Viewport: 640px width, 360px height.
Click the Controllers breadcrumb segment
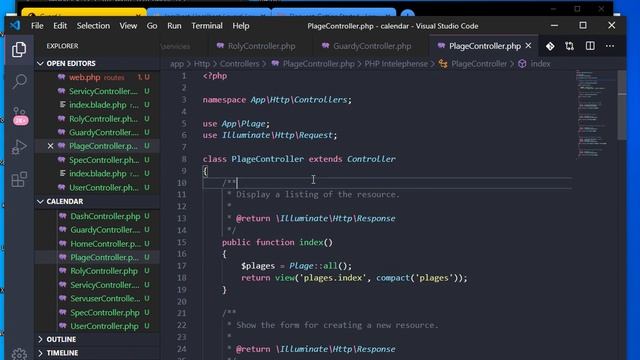coord(239,64)
